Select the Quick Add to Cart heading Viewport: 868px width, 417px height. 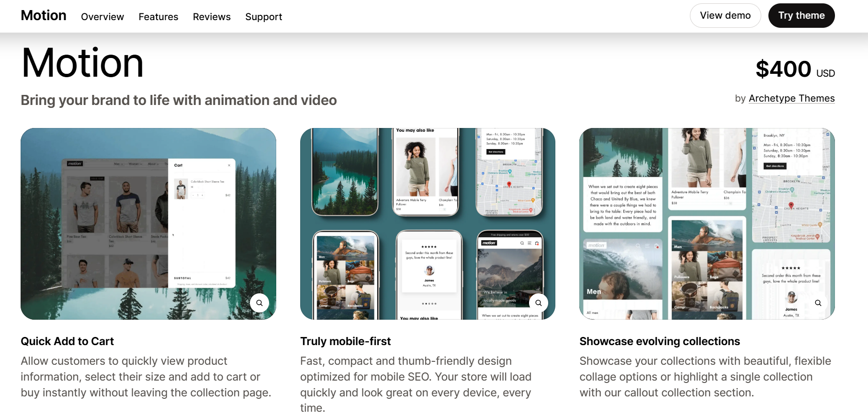tap(68, 341)
